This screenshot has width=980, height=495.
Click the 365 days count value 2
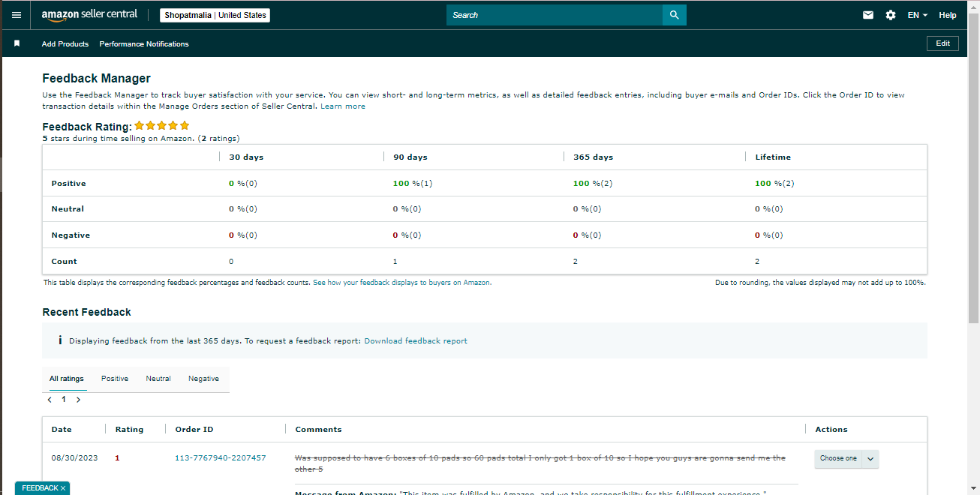pyautogui.click(x=576, y=262)
